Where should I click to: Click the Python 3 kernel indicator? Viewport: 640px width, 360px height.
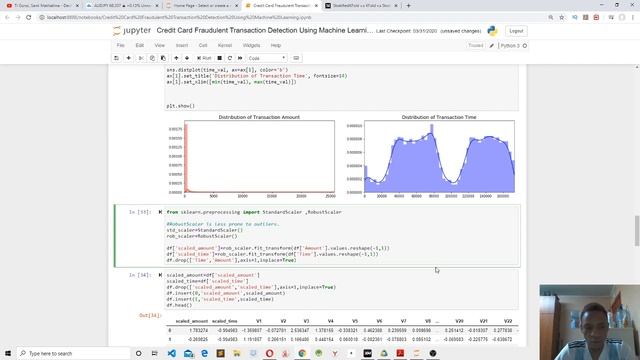pyautogui.click(x=513, y=46)
